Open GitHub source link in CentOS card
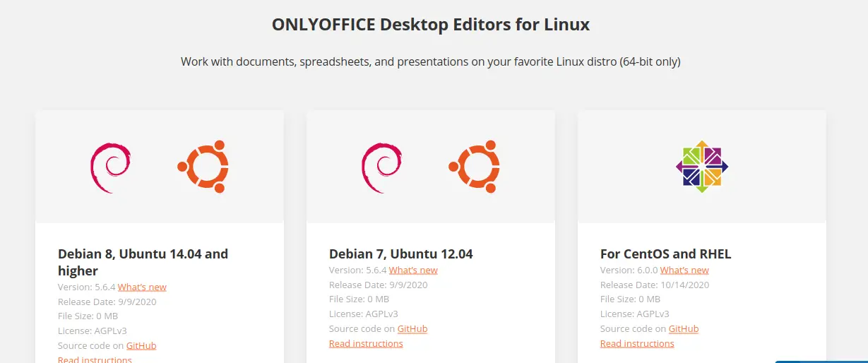 (684, 329)
